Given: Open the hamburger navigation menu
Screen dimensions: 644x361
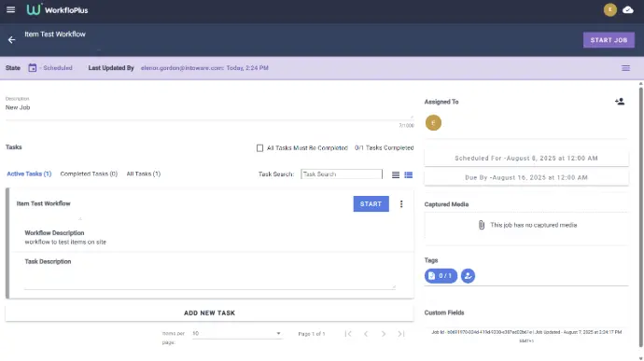Looking at the screenshot, I should point(10,9).
